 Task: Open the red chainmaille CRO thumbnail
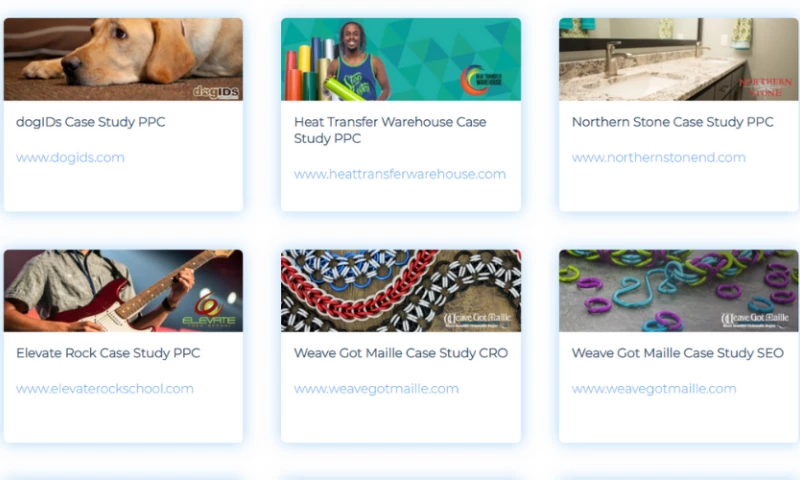click(401, 291)
